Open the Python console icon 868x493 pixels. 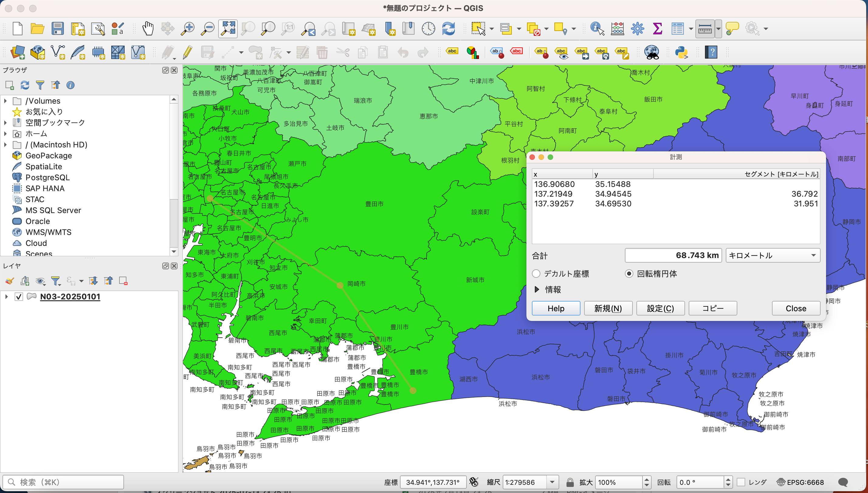(x=681, y=53)
